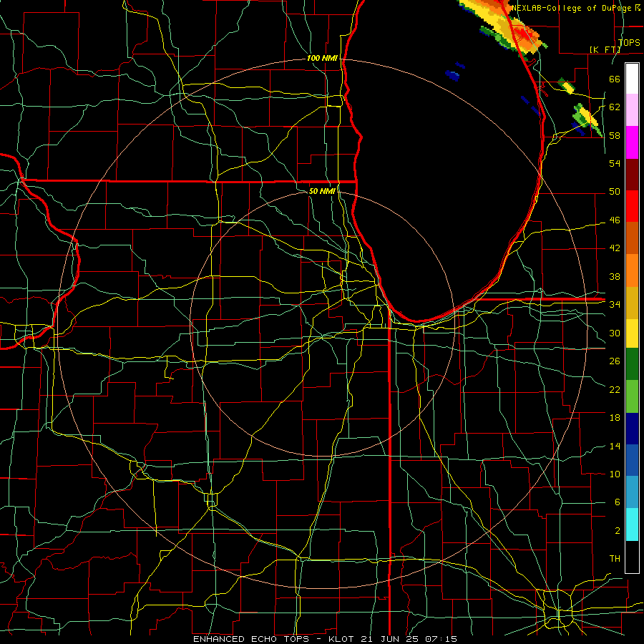This screenshot has width=644, height=644.
Task: Pick the medium blue legend swatch
Action: tap(632, 460)
